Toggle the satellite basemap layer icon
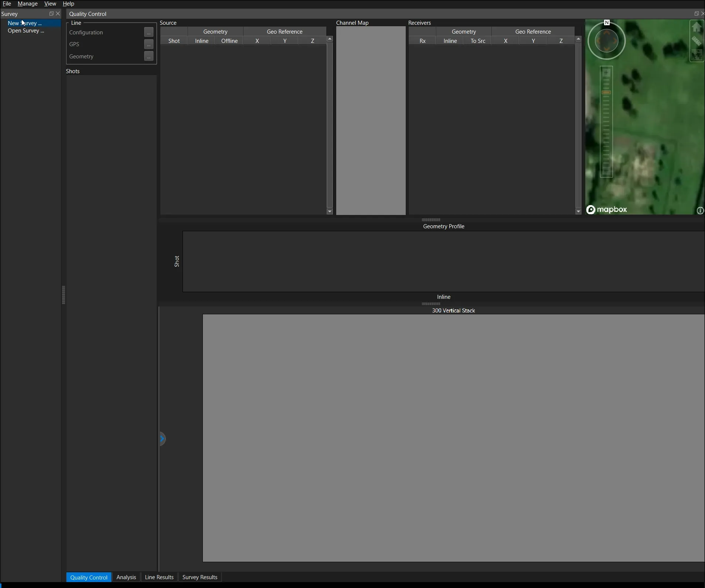This screenshot has width=705, height=588. pos(697,55)
